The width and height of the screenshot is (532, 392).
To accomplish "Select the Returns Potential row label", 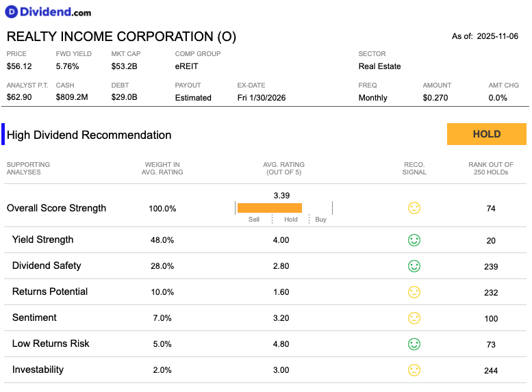I will tap(50, 291).
